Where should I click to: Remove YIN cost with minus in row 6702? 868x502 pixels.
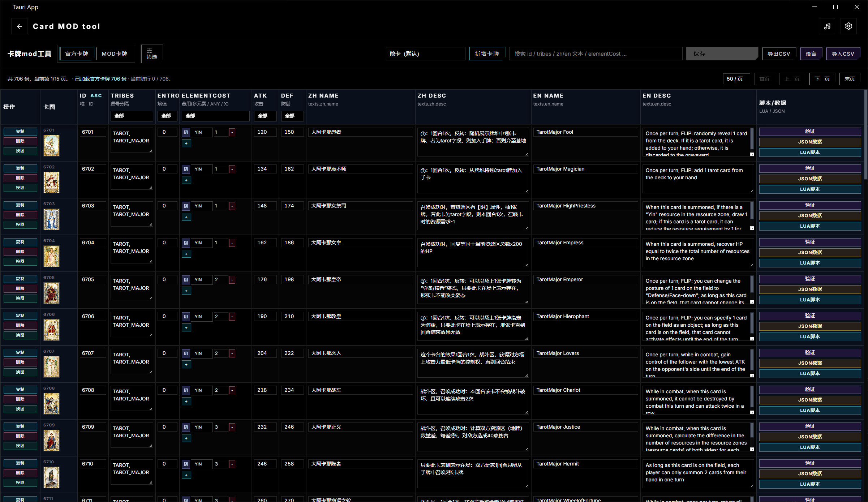coord(232,169)
